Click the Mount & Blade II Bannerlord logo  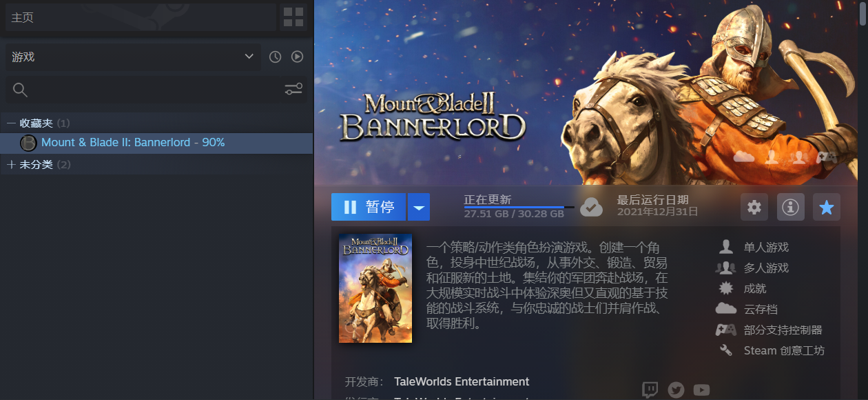coord(432,116)
